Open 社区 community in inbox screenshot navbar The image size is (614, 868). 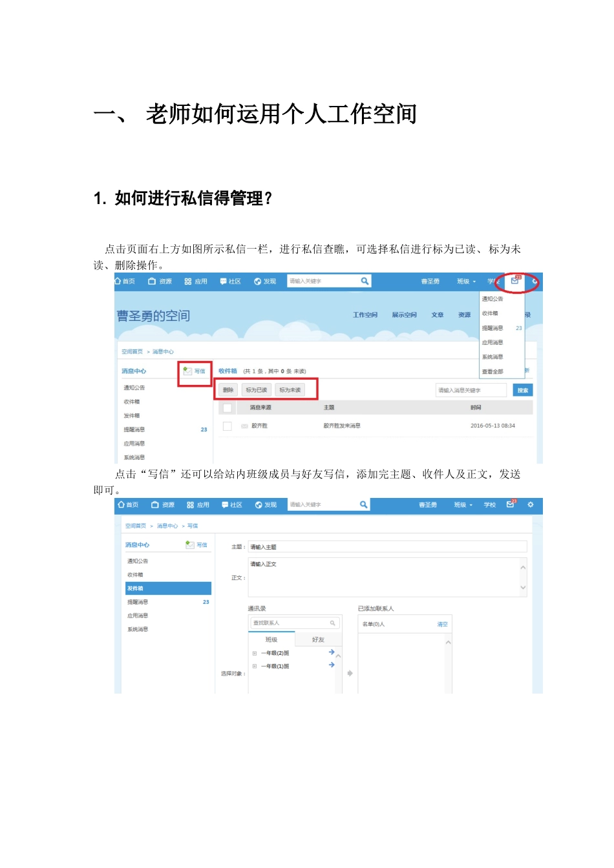[231, 282]
